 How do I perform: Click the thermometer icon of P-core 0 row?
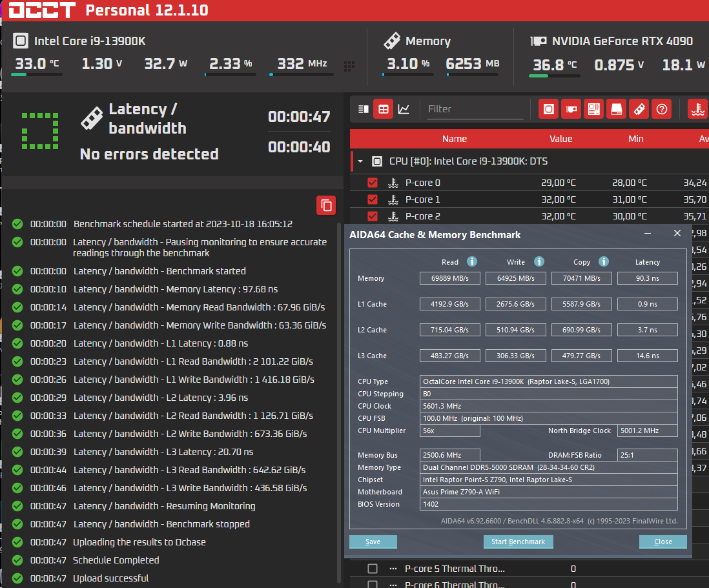[x=393, y=183]
